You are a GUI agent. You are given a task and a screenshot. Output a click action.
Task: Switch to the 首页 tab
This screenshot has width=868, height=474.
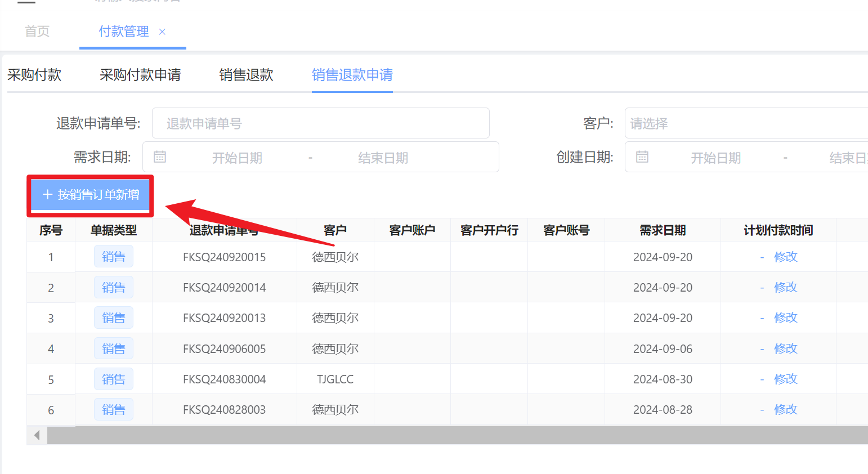click(37, 32)
